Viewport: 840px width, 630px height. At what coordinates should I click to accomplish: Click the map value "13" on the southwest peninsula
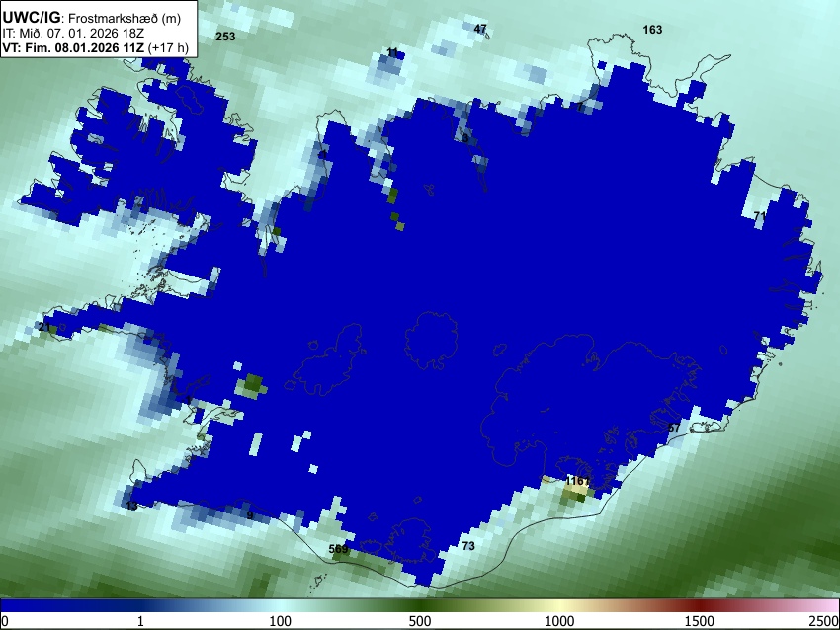[131, 506]
